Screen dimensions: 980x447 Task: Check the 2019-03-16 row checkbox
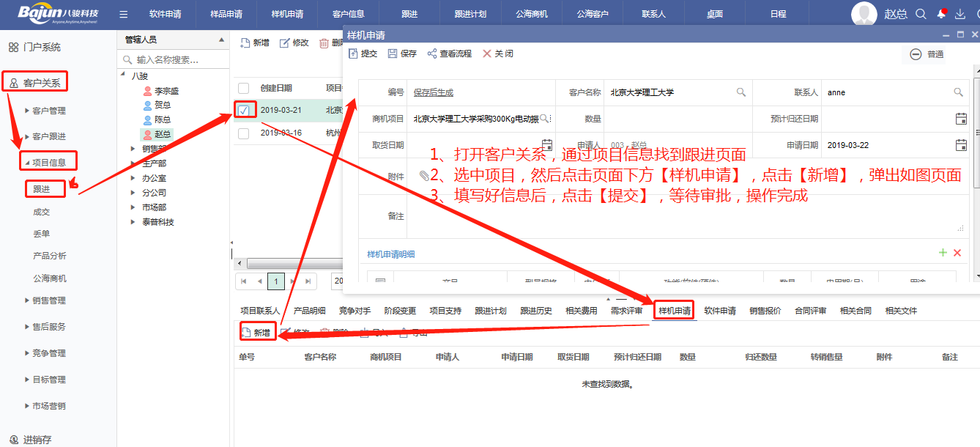[x=244, y=133]
